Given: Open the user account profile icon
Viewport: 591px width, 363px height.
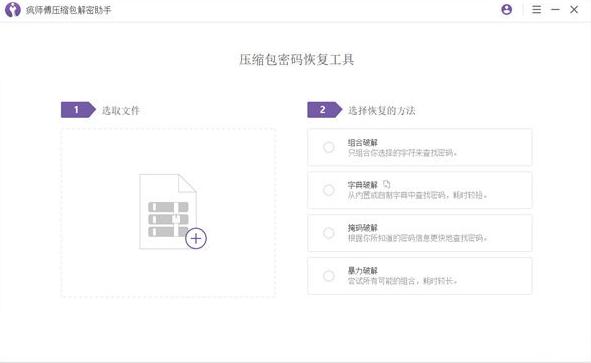Looking at the screenshot, I should 507,9.
